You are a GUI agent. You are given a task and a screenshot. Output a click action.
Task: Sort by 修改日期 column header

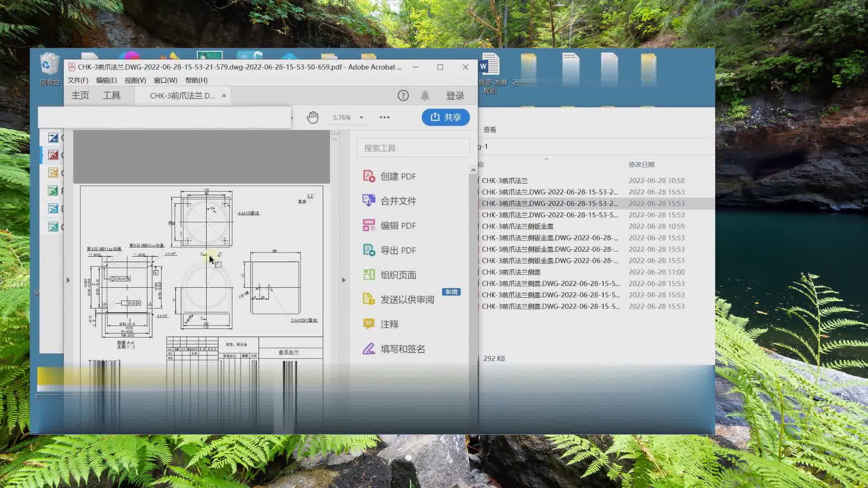point(642,164)
